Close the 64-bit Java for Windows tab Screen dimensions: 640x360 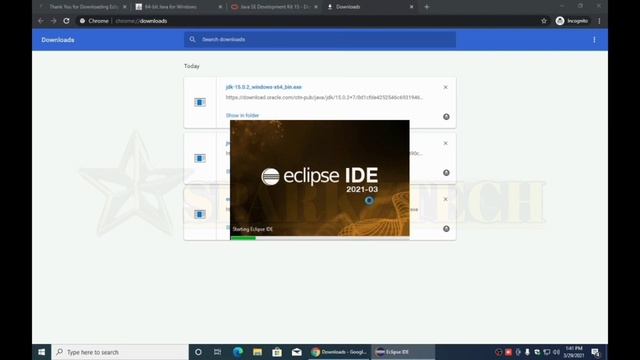[x=220, y=7]
